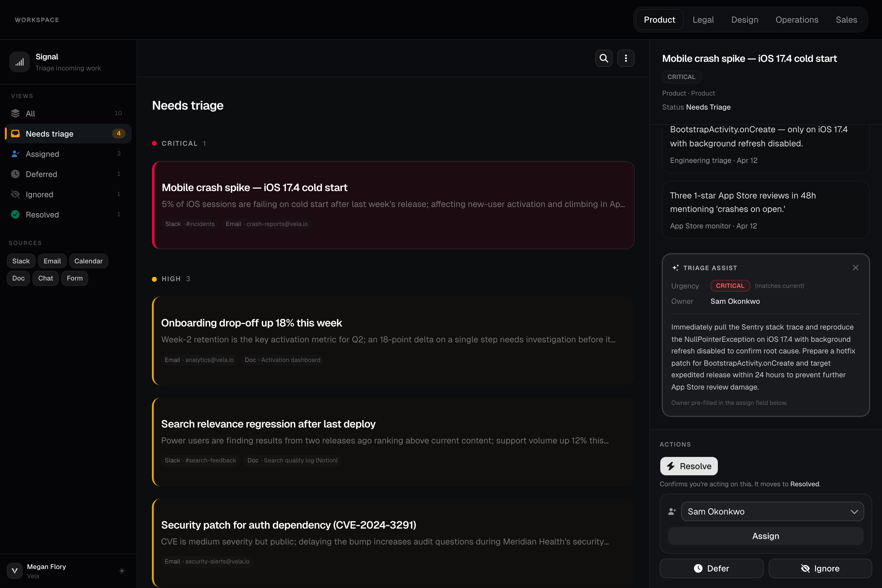The image size is (882, 588).
Task: Open the Mobile crash spike card
Action: click(x=393, y=205)
